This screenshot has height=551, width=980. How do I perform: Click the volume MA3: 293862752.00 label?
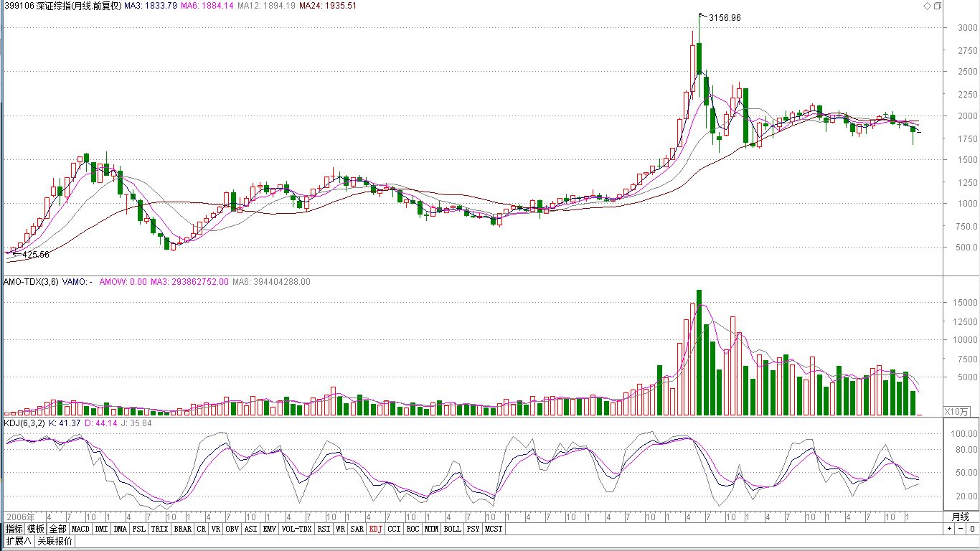pos(189,282)
